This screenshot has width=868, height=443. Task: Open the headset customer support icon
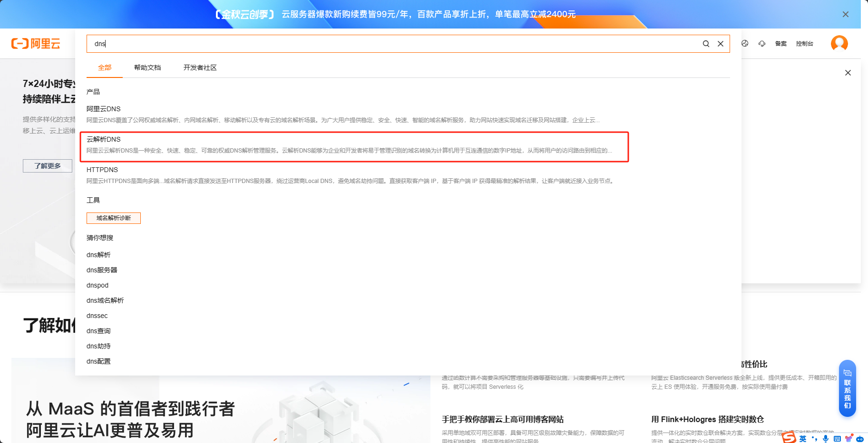(x=762, y=43)
